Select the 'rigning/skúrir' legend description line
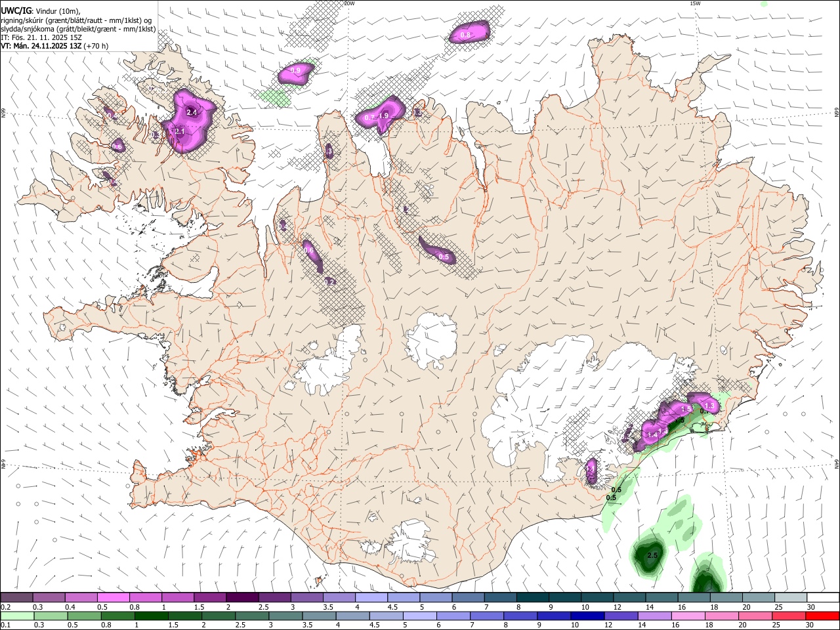The image size is (840, 630). 76,20
